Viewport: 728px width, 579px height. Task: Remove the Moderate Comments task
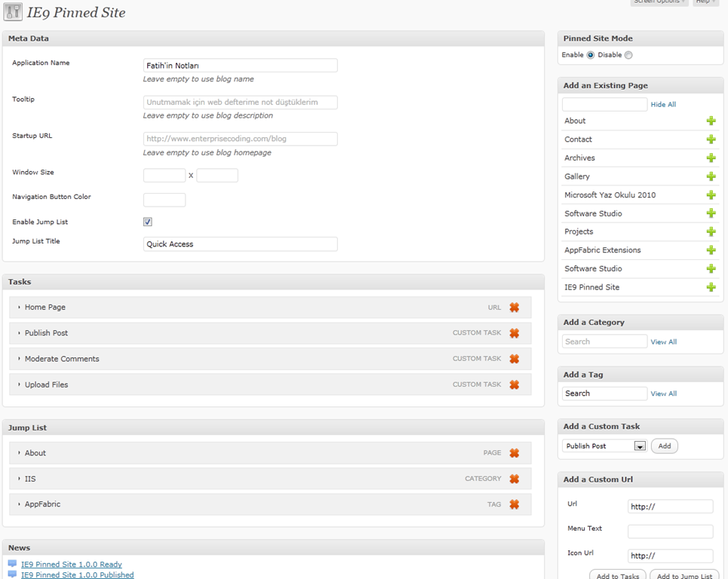(514, 359)
